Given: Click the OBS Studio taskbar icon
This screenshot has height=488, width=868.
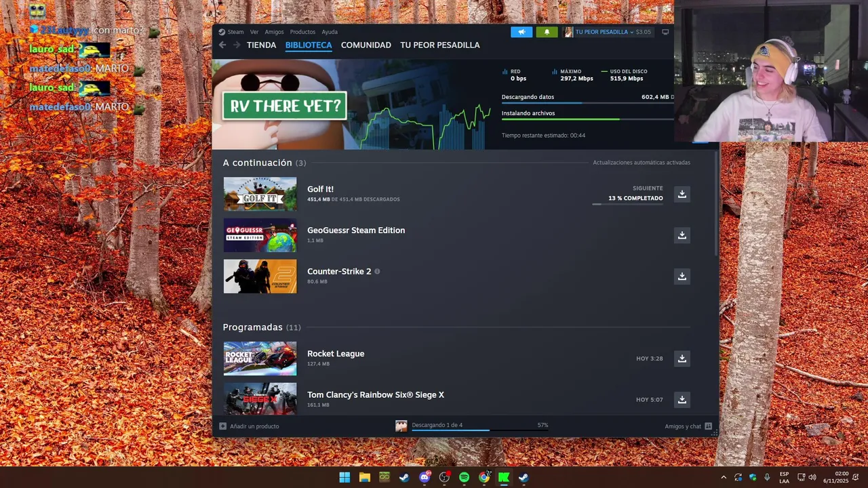Looking at the screenshot, I should [x=444, y=477].
